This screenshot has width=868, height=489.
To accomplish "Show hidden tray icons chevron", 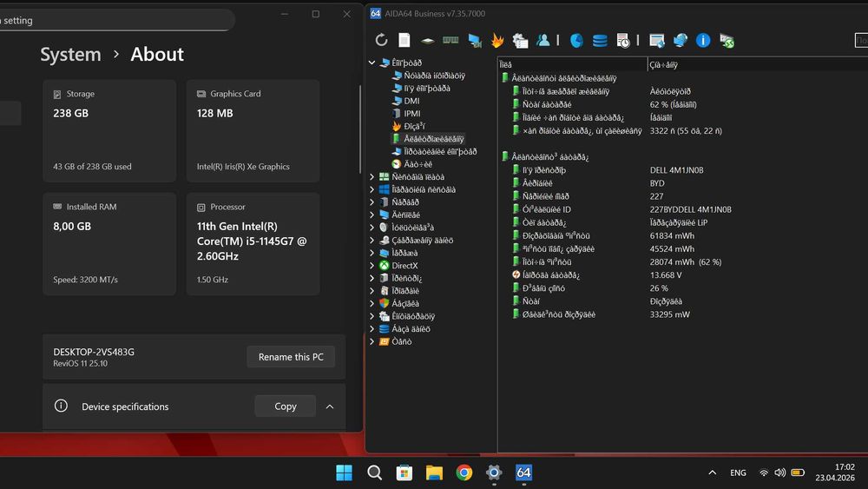I will tap(713, 473).
